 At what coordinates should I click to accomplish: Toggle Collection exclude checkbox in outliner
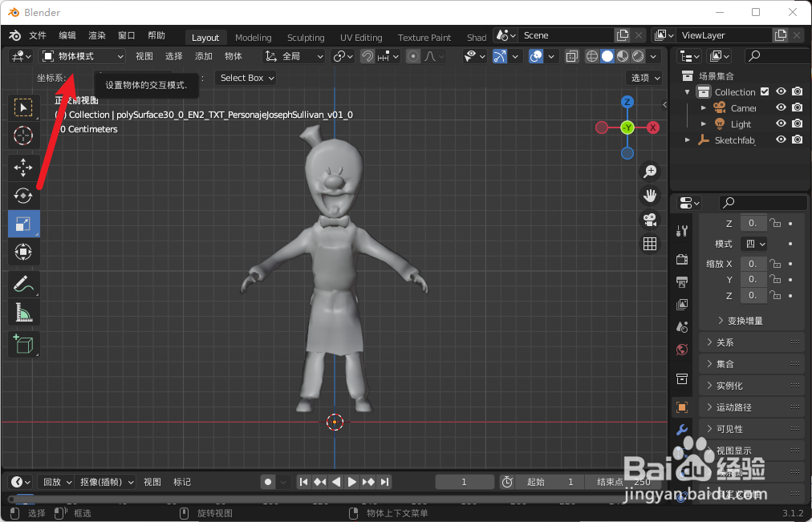coord(765,91)
